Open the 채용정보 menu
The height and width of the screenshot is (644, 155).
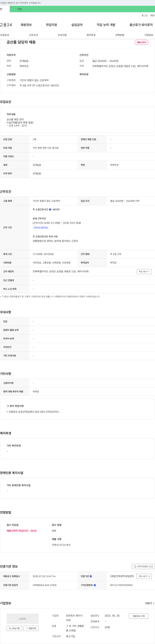tap(26, 25)
